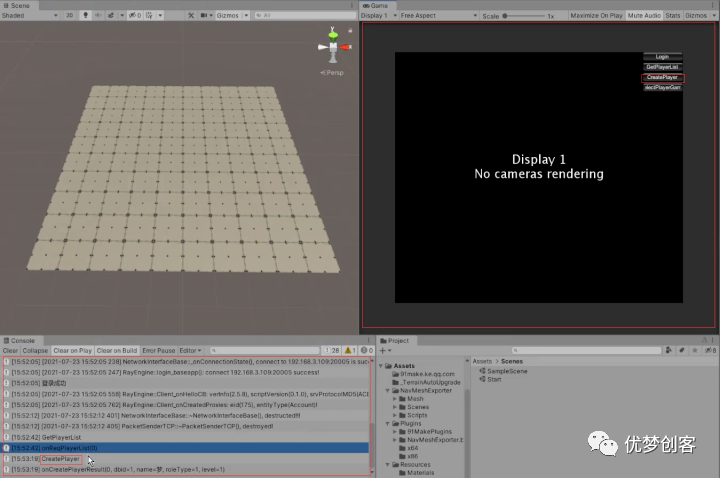The height and width of the screenshot is (478, 720).
Task: Toggle Maximize On Play
Action: tap(596, 15)
